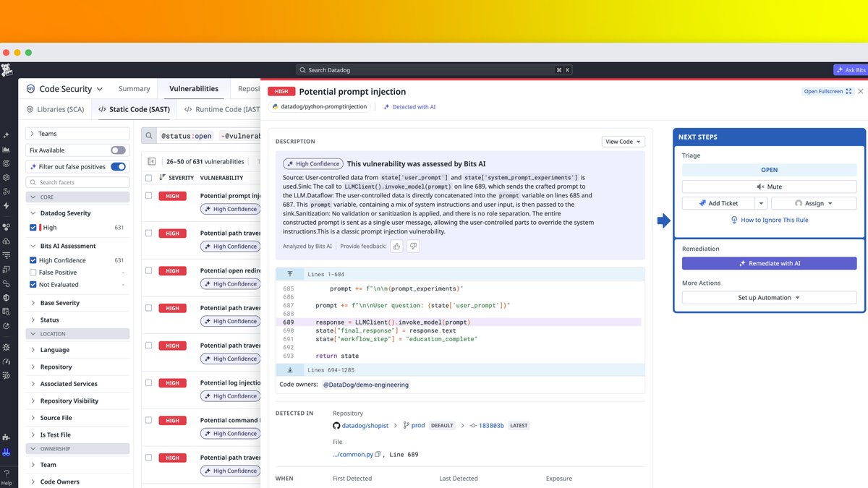Open How to Ignore This Rule link
The height and width of the screenshot is (488, 868).
(769, 220)
